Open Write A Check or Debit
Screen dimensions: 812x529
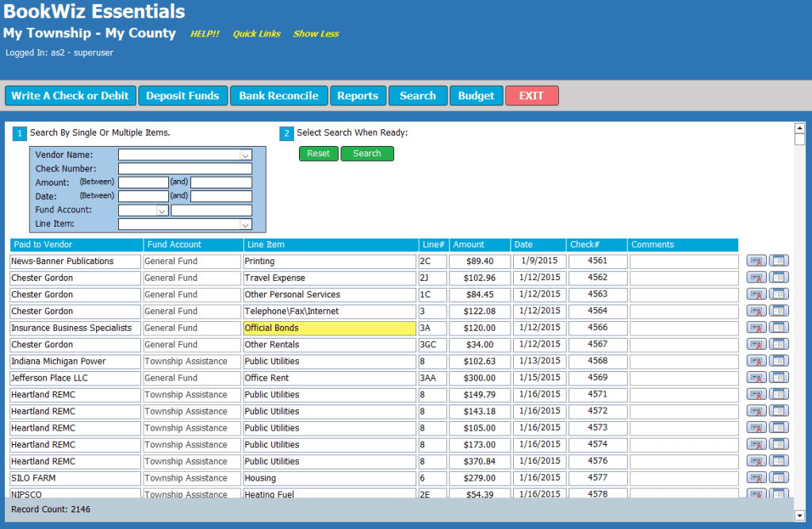pos(70,96)
